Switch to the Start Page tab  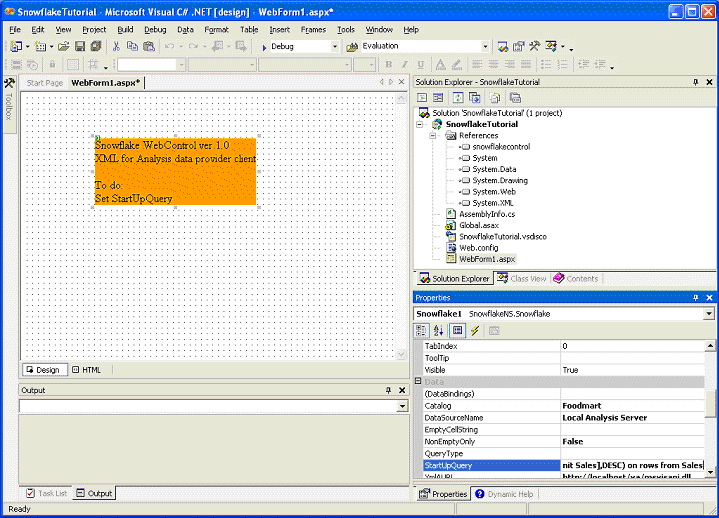coord(44,83)
